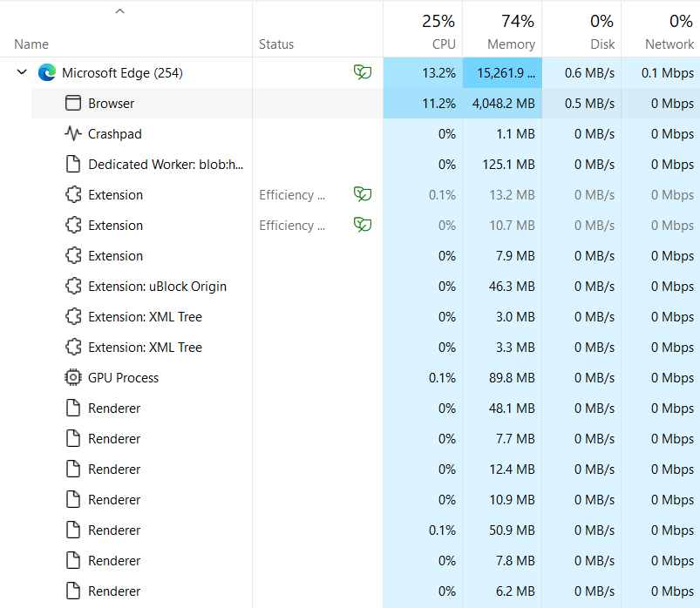
Task: Click puzzle icon of Extension using 7.9 MB
Action: [x=73, y=255]
